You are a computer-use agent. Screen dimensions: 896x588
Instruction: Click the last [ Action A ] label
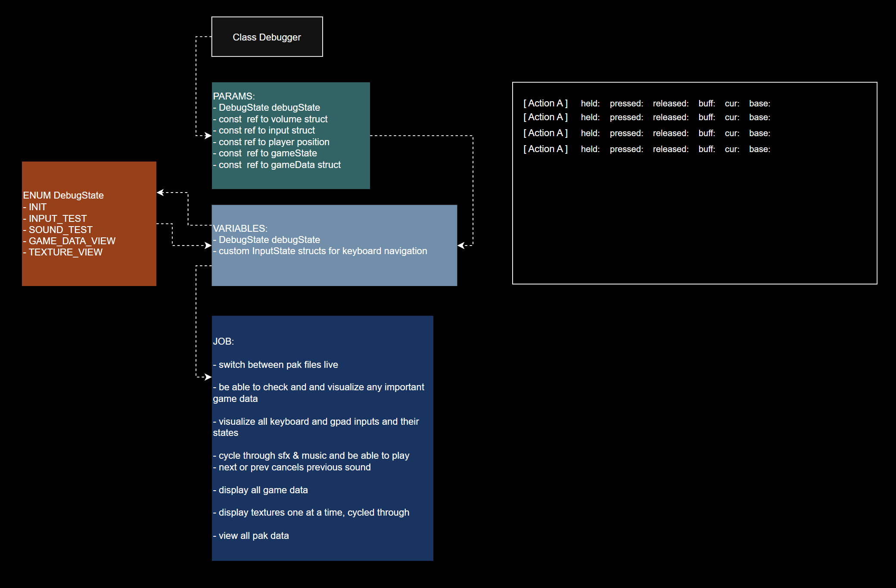(x=545, y=149)
